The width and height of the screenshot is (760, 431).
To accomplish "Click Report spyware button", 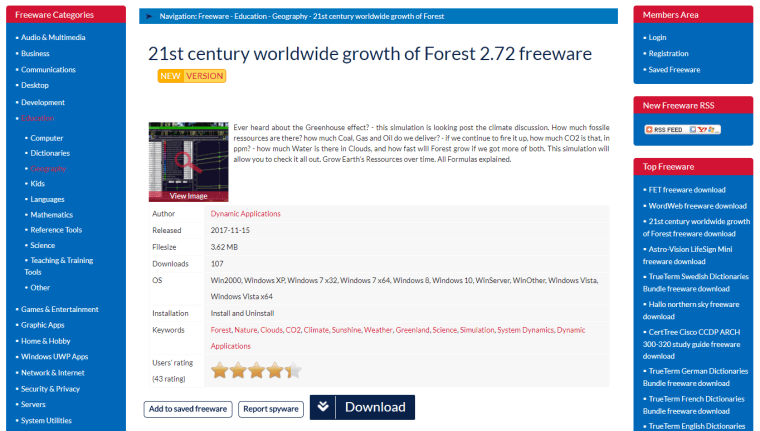I will pos(270,409).
